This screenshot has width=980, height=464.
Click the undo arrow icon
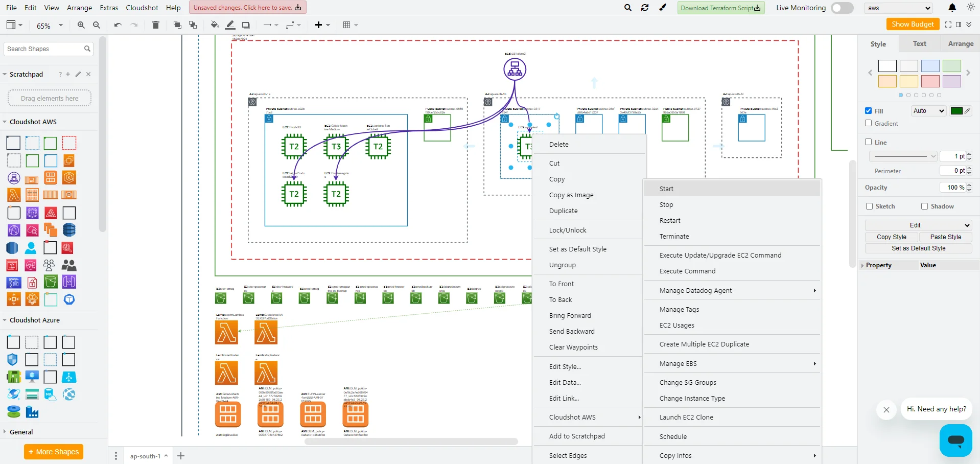(x=118, y=25)
